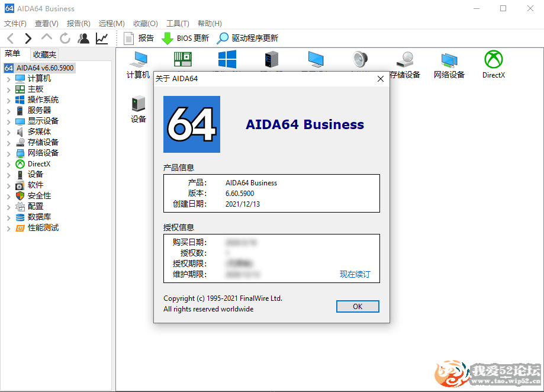The image size is (544, 392).
Task: Open the 设备 icon in main pane
Action: 139,110
